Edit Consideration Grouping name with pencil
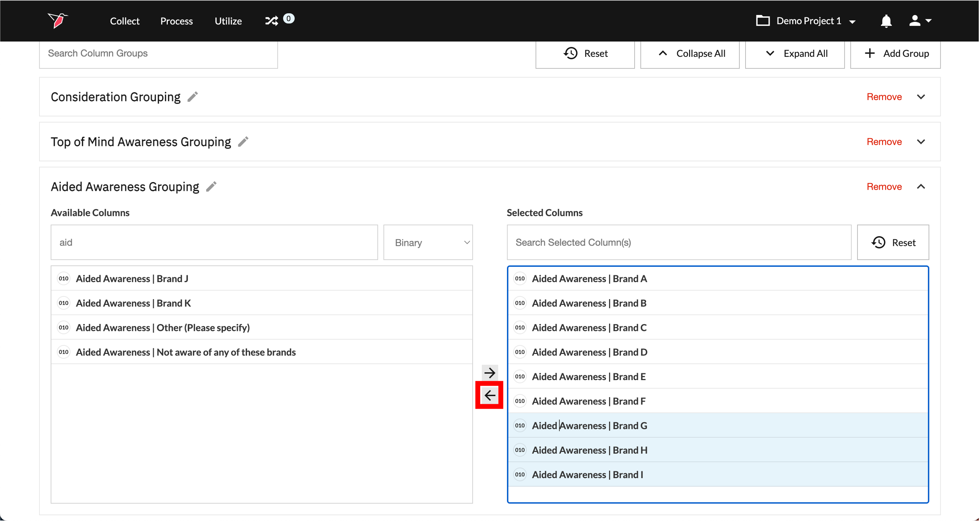Screen dimensions: 980x521 point(193,97)
